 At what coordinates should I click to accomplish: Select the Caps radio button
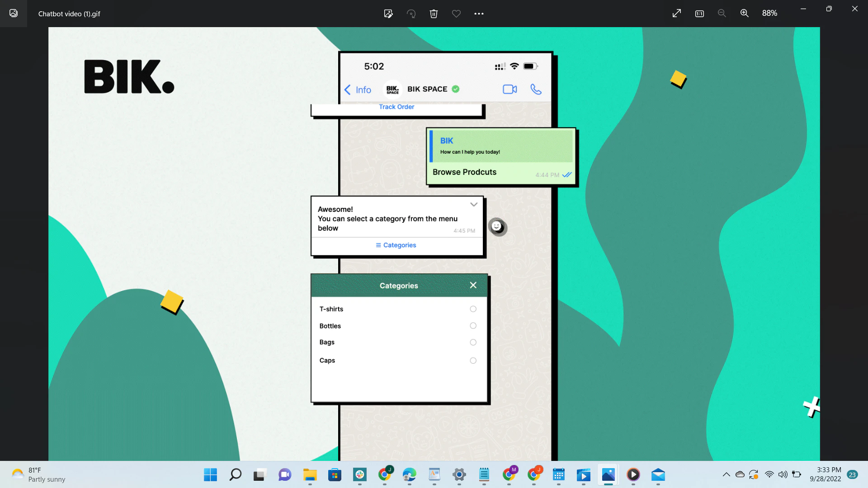point(473,360)
